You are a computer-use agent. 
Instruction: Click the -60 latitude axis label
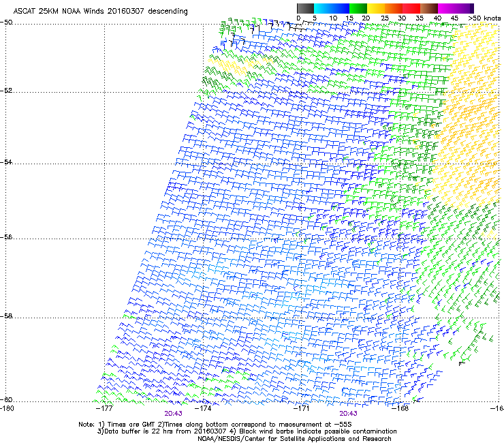coord(6,400)
